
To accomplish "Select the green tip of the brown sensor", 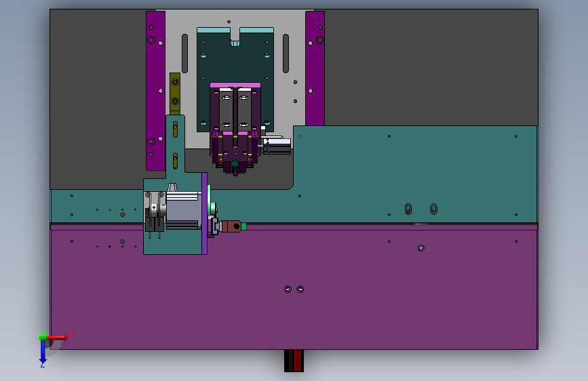I will 243,226.
